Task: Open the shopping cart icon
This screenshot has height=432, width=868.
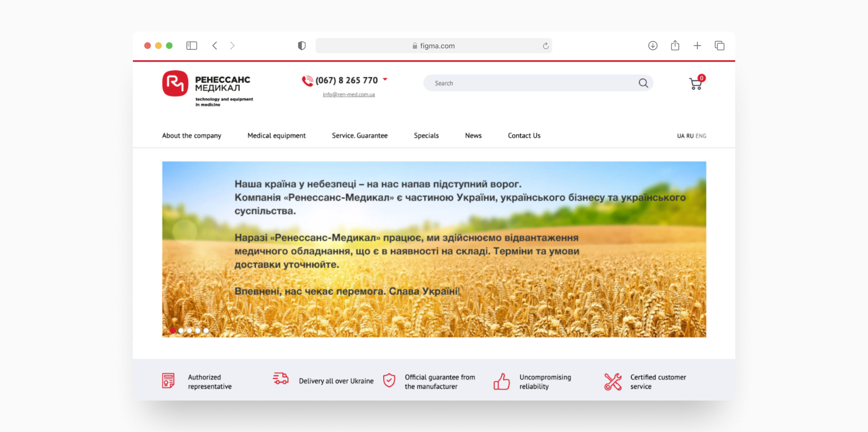Action: click(696, 83)
